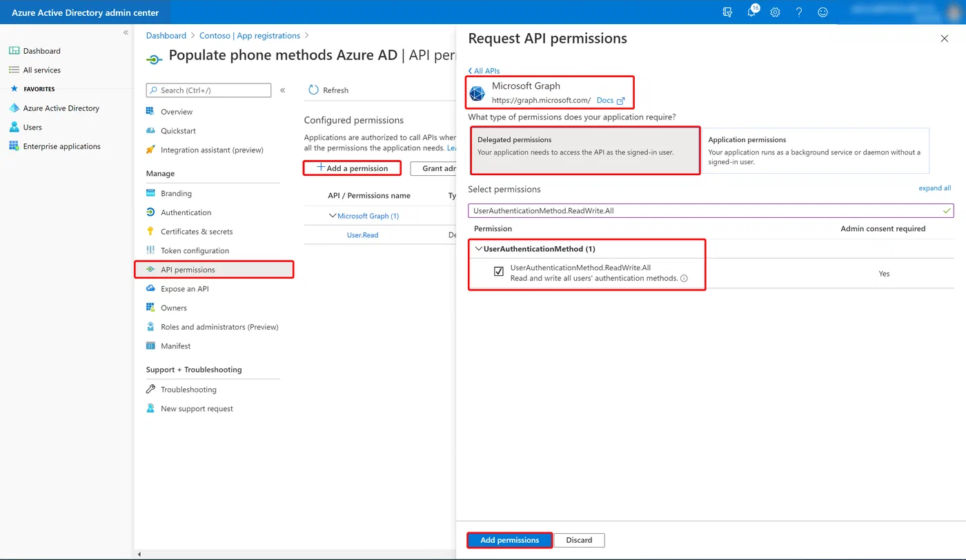Click Contoso | App registrations breadcrumb
The width and height of the screenshot is (966, 560).
[250, 35]
